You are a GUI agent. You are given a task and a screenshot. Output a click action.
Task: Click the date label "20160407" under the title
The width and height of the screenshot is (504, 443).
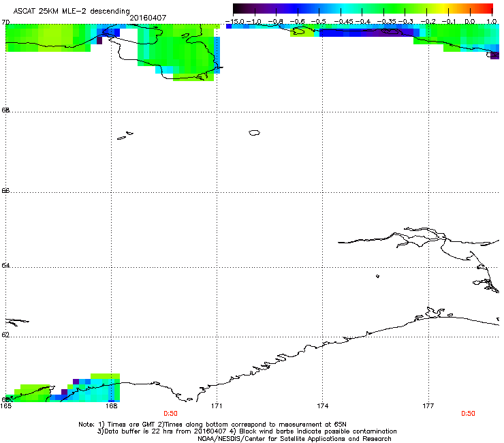point(148,18)
